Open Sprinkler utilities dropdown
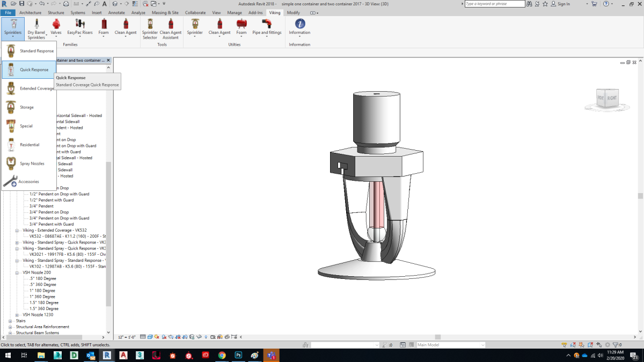Image resolution: width=644 pixels, height=362 pixels. 195,29
